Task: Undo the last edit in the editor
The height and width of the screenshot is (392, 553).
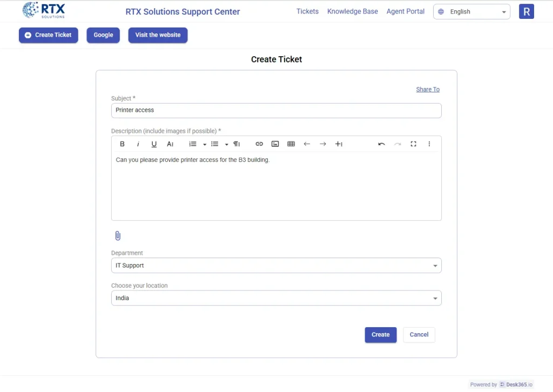Action: coord(381,144)
